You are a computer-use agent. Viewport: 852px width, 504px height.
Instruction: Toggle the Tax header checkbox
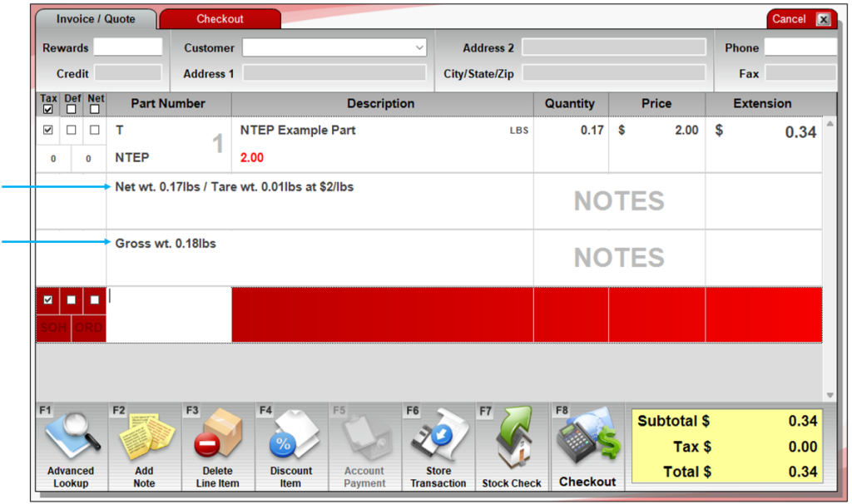pyautogui.click(x=47, y=109)
